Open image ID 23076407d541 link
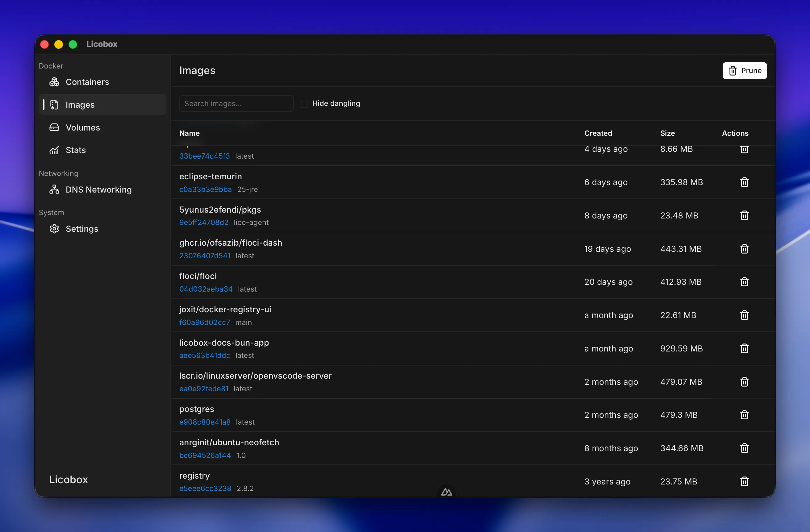Viewport: 810px width, 532px height. (205, 256)
